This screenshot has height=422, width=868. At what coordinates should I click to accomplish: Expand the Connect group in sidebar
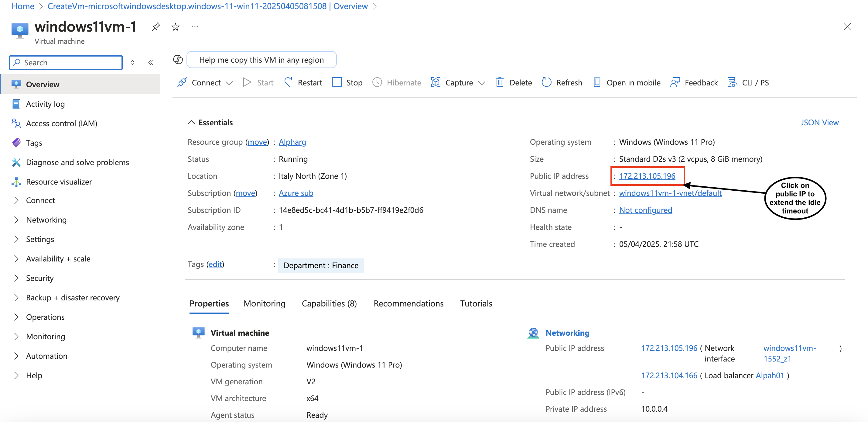pos(16,200)
